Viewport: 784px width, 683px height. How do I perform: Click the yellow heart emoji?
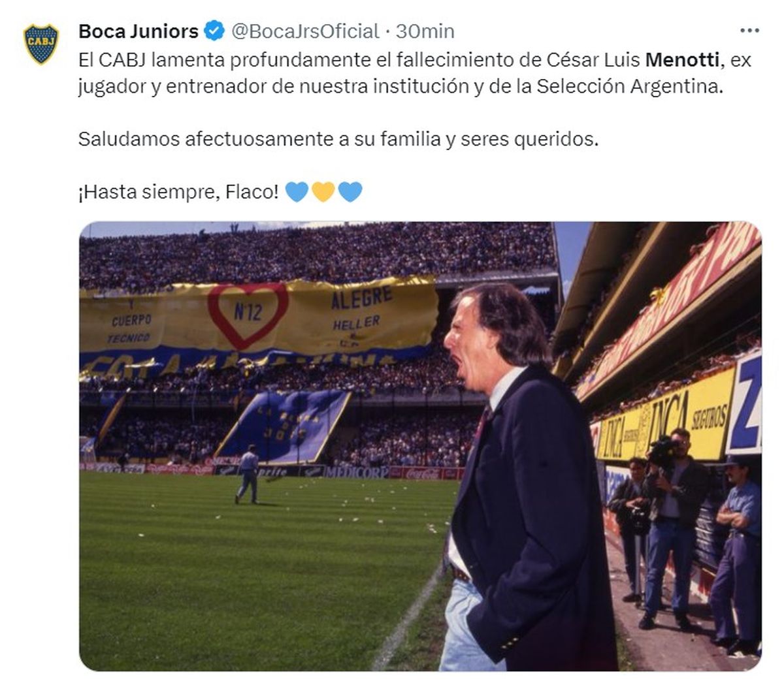pos(323,192)
